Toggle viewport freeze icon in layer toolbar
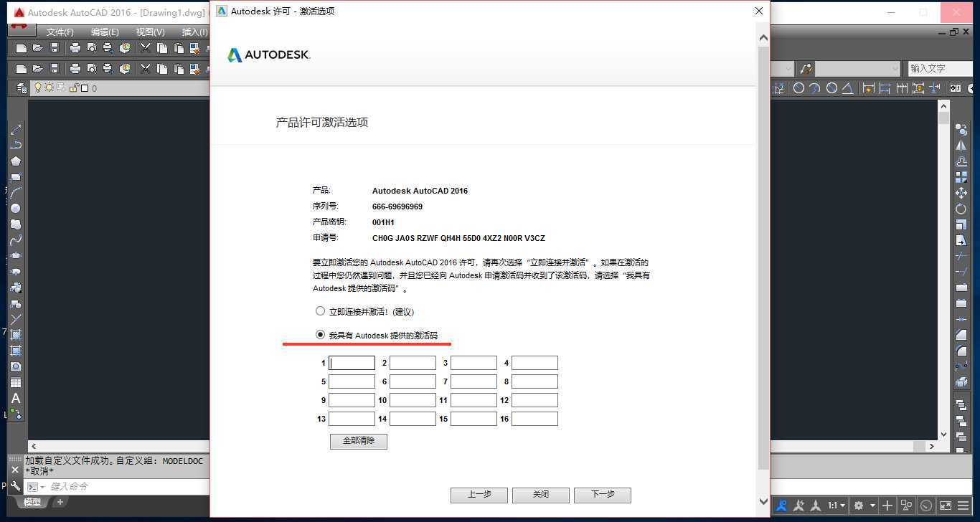This screenshot has width=980, height=522. point(62,87)
